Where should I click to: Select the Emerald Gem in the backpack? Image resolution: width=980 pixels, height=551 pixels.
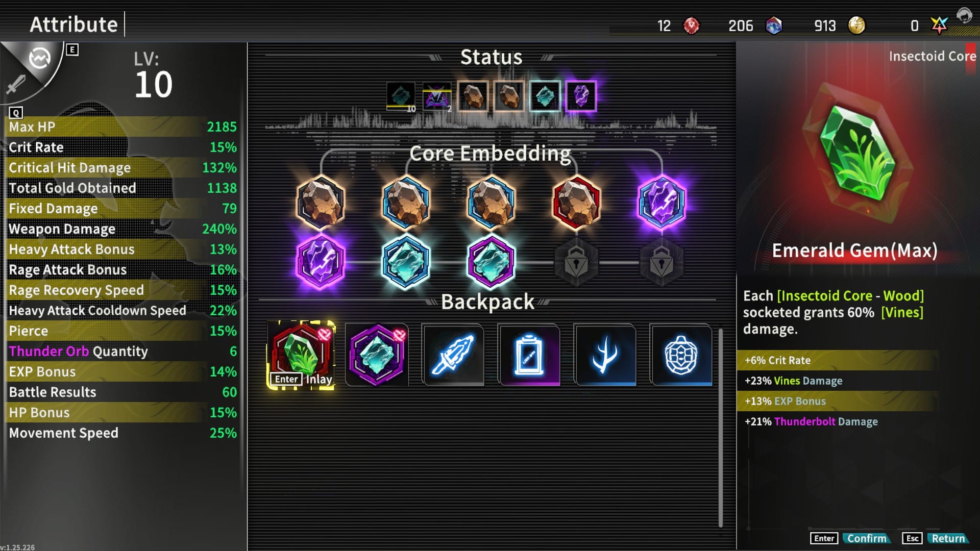301,355
